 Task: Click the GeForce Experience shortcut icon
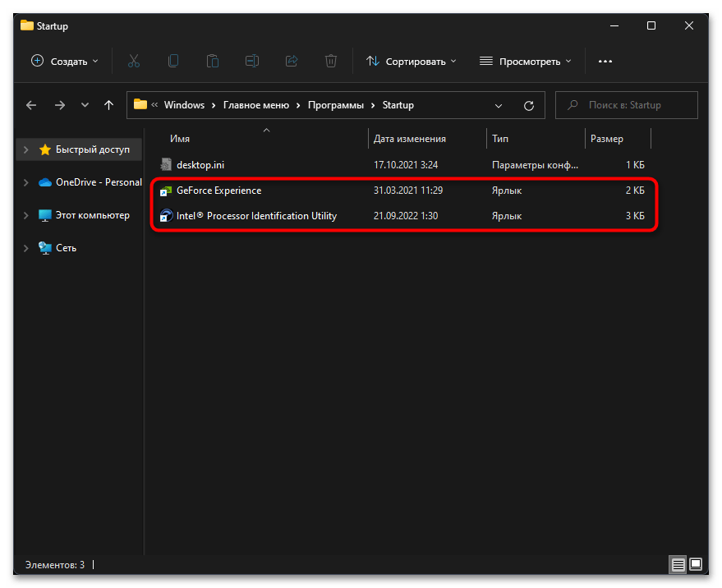(x=166, y=191)
